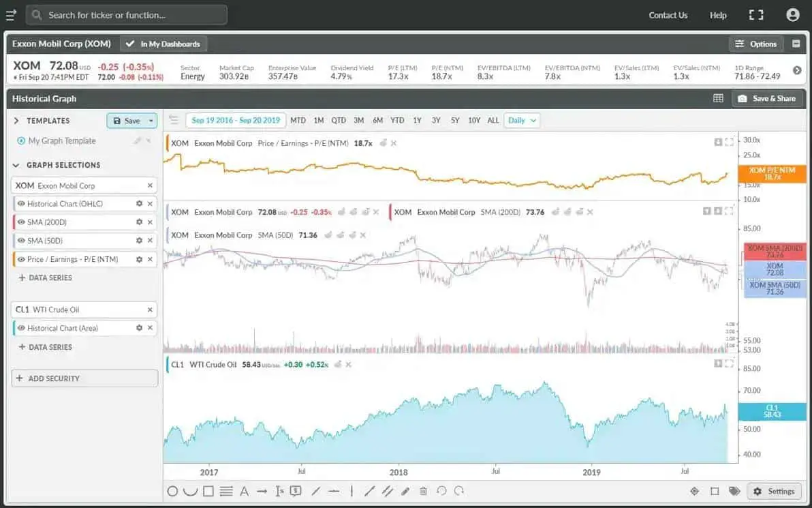Viewport: 812px width, 508px height.
Task: Open the main hamburger menu
Action: click(x=11, y=15)
